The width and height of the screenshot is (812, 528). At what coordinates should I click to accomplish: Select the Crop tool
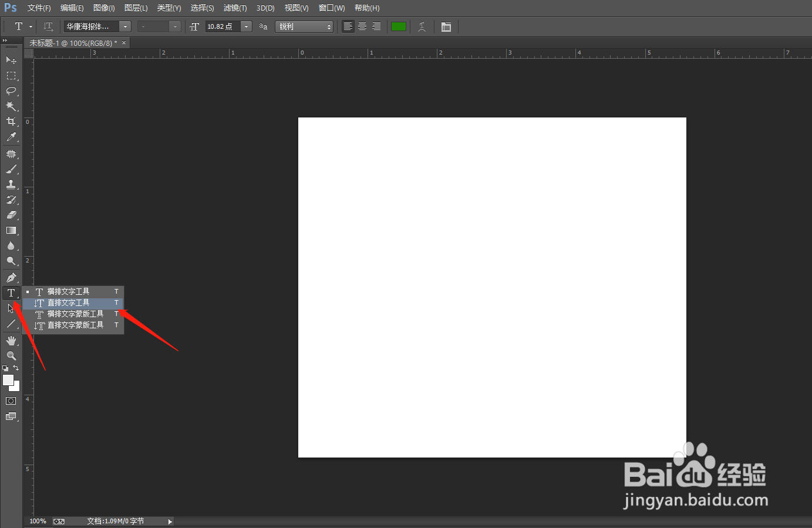pyautogui.click(x=11, y=122)
